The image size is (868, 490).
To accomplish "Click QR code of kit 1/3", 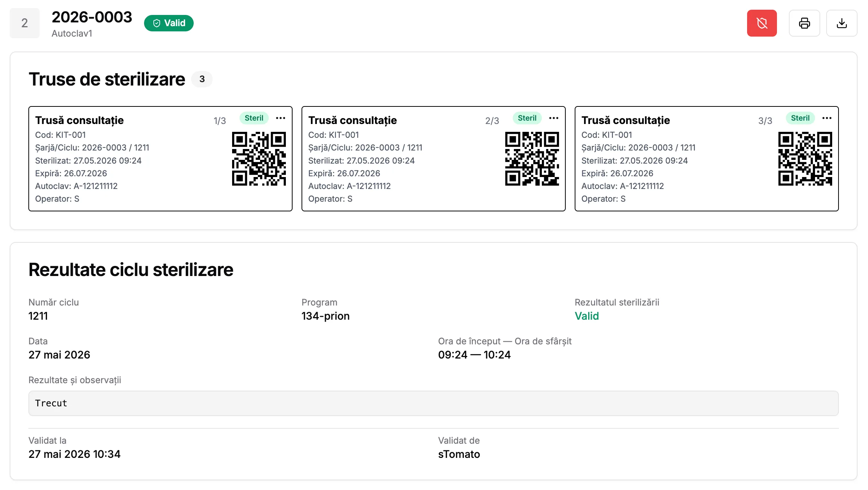I will click(259, 159).
